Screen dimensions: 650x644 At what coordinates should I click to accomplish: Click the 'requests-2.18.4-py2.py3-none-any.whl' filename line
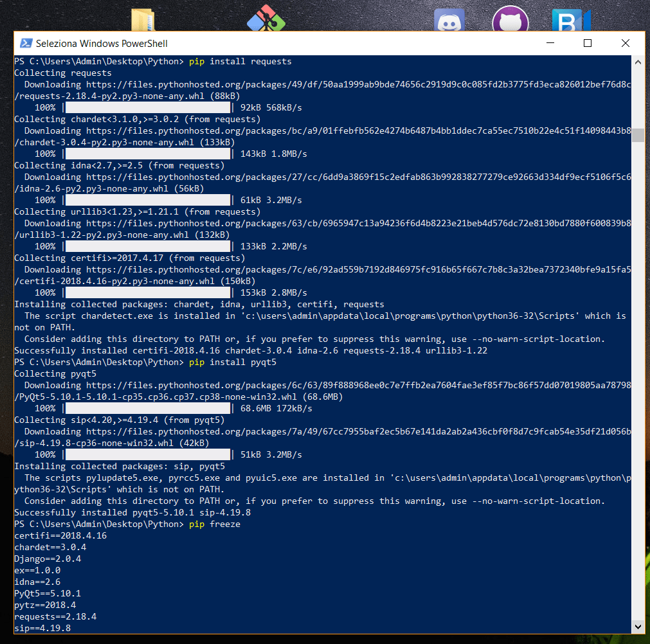(x=127, y=96)
